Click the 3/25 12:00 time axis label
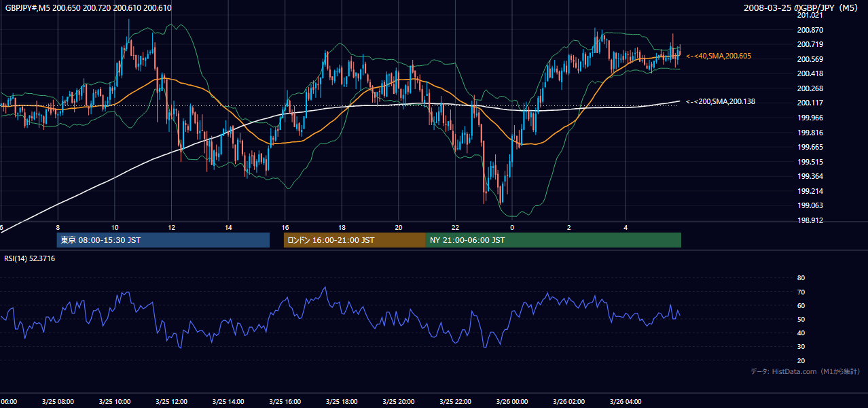The image size is (868, 408). pyautogui.click(x=172, y=402)
